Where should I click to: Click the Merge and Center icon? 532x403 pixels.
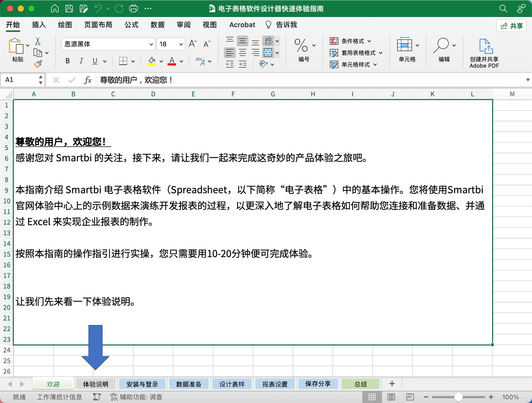268,52
